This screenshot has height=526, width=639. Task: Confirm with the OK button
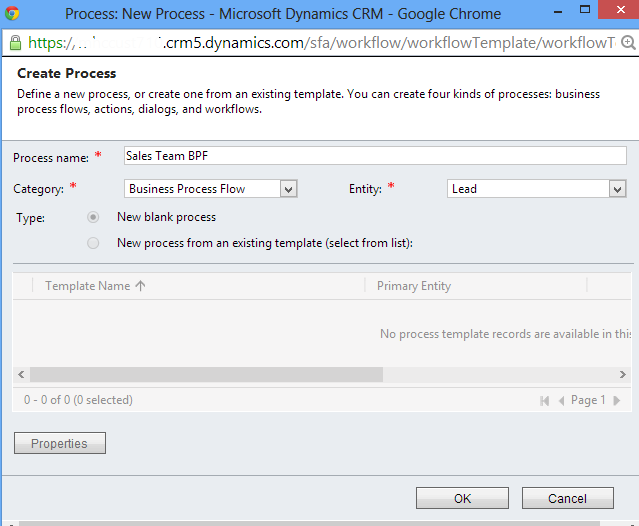click(461, 498)
